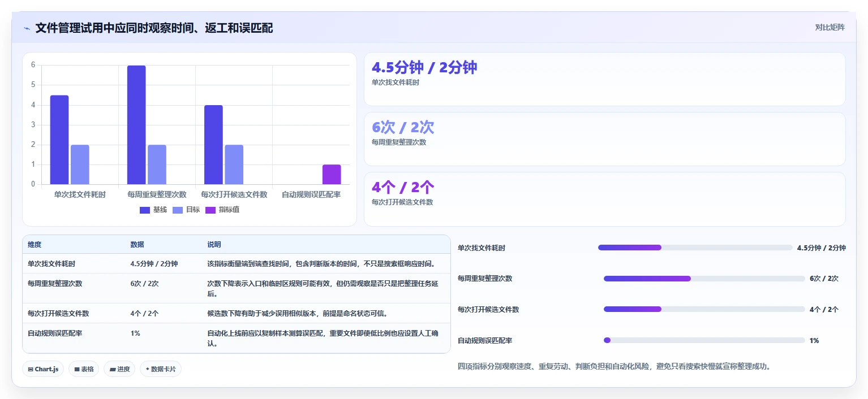
Task: Select the 数据卡片 tag chip
Action: [161, 369]
